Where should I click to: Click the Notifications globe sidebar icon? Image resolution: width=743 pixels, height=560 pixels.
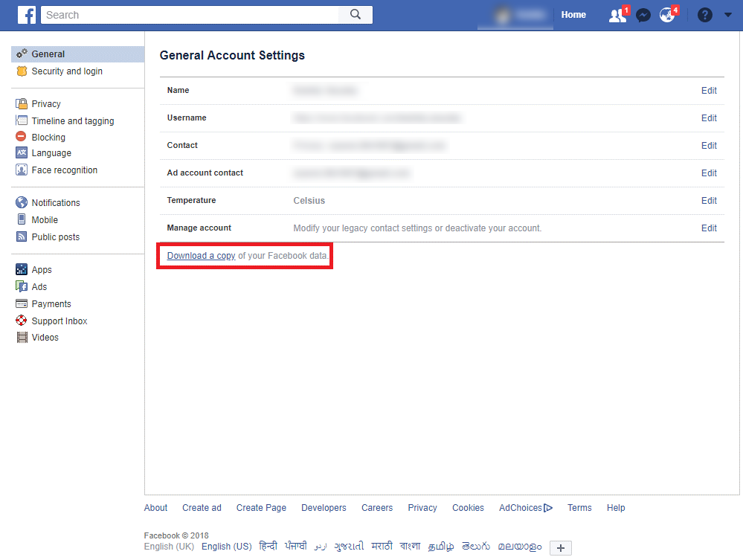click(22, 202)
